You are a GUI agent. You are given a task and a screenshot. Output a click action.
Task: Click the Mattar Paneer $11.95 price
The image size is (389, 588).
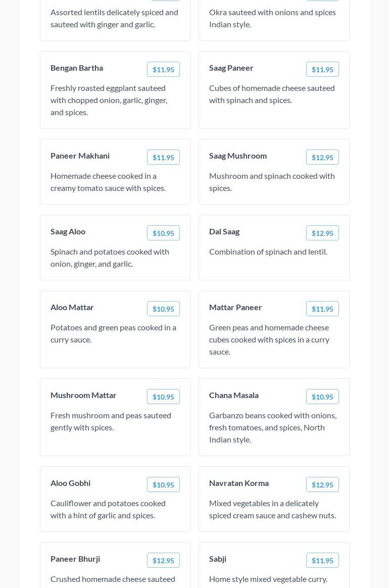click(322, 309)
